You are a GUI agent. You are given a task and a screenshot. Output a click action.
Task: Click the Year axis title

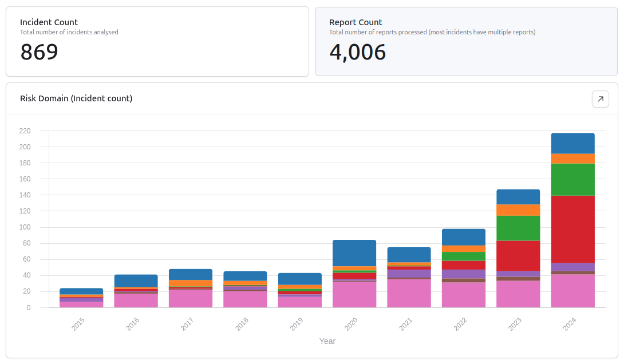click(x=327, y=341)
